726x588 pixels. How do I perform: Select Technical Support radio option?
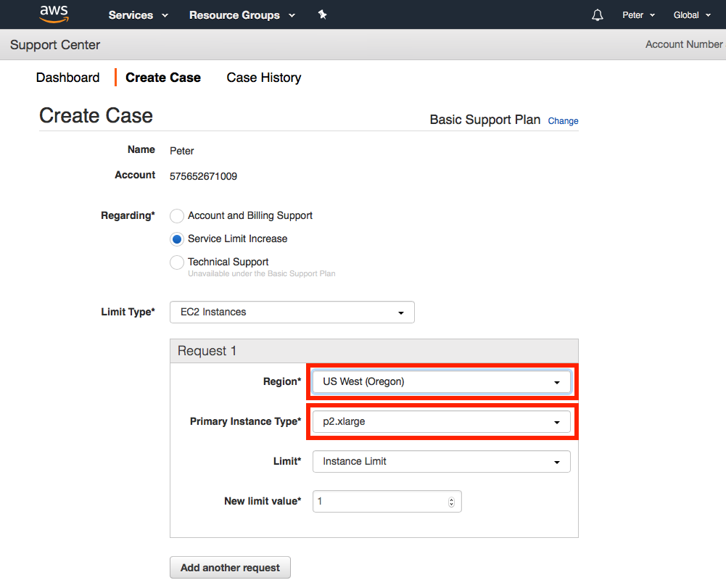[x=177, y=262]
